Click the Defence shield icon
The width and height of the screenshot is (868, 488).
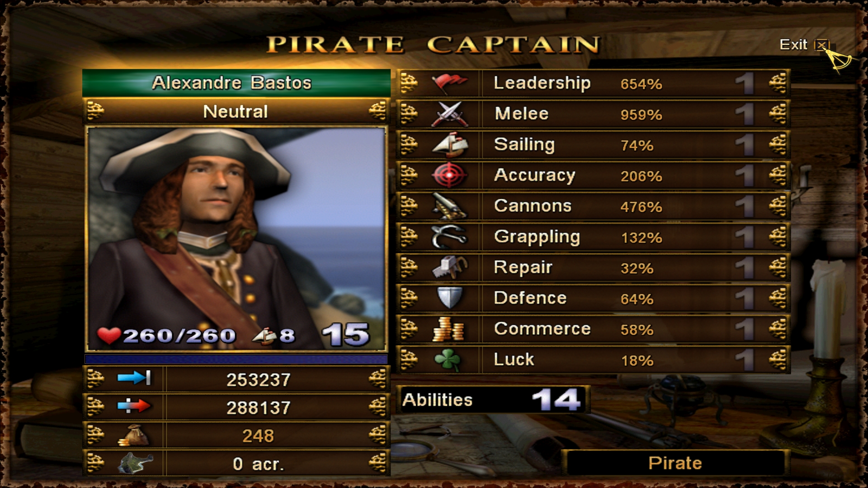449,298
